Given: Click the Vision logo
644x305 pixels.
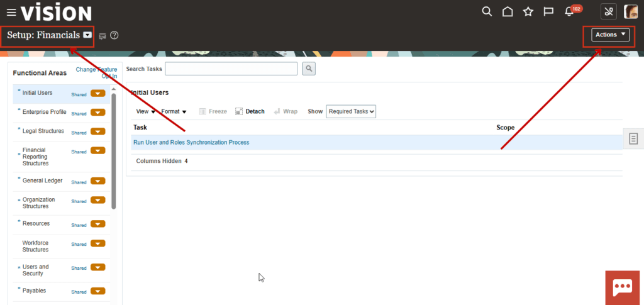Looking at the screenshot, I should pyautogui.click(x=56, y=13).
